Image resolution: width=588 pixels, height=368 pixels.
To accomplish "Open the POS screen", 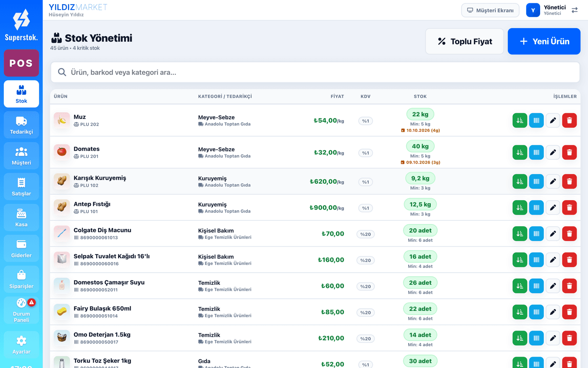I will coord(21,63).
